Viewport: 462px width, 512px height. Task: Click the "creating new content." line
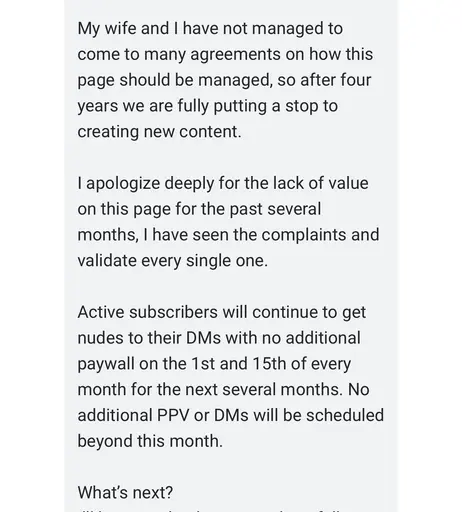(159, 132)
